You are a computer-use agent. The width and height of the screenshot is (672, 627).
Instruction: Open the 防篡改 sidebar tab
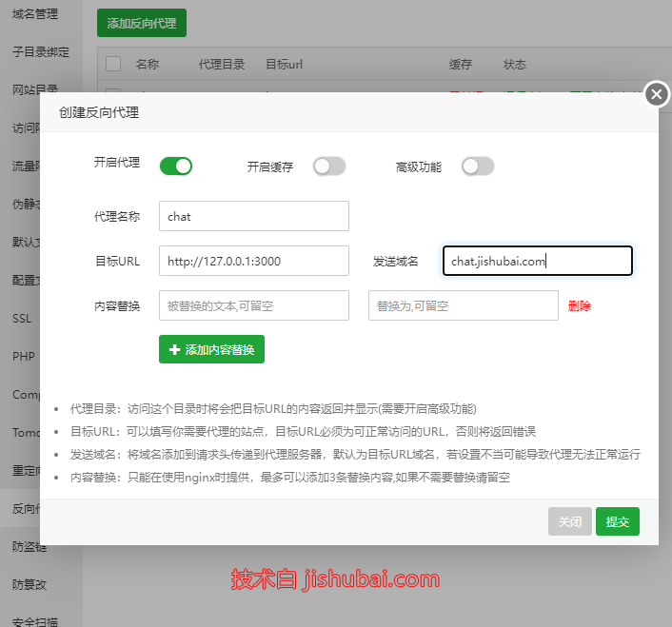point(29,585)
